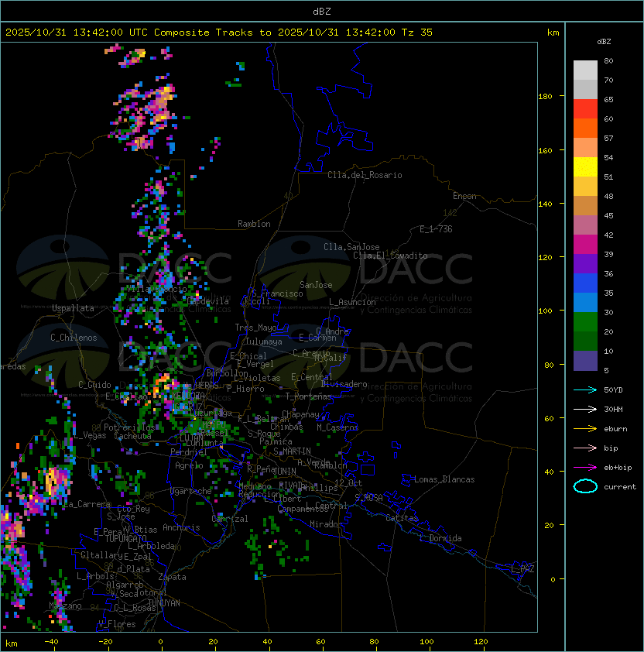Click the 'L_Dormida' map label
This screenshot has width=644, height=652.
(x=440, y=538)
